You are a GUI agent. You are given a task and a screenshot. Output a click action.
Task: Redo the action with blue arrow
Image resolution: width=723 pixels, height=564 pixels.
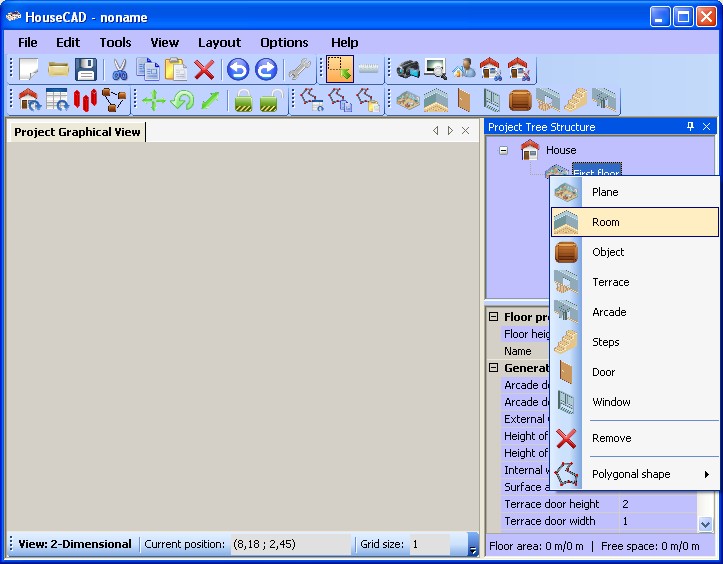pyautogui.click(x=266, y=70)
